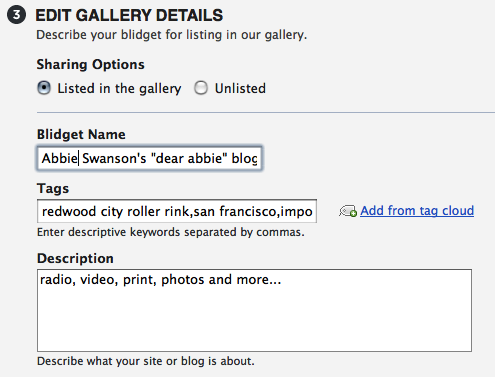The image size is (495, 377).
Task: Click the Description field label
Action: click(x=75, y=258)
